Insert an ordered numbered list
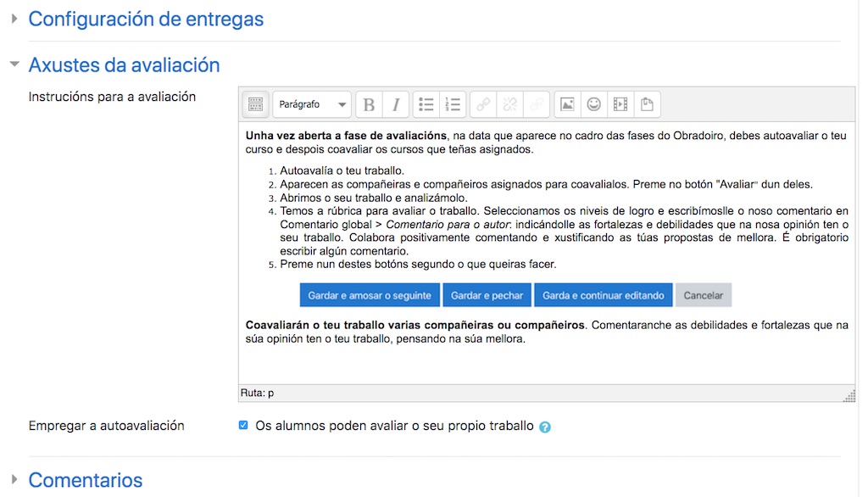868x497 pixels. pyautogui.click(x=453, y=103)
